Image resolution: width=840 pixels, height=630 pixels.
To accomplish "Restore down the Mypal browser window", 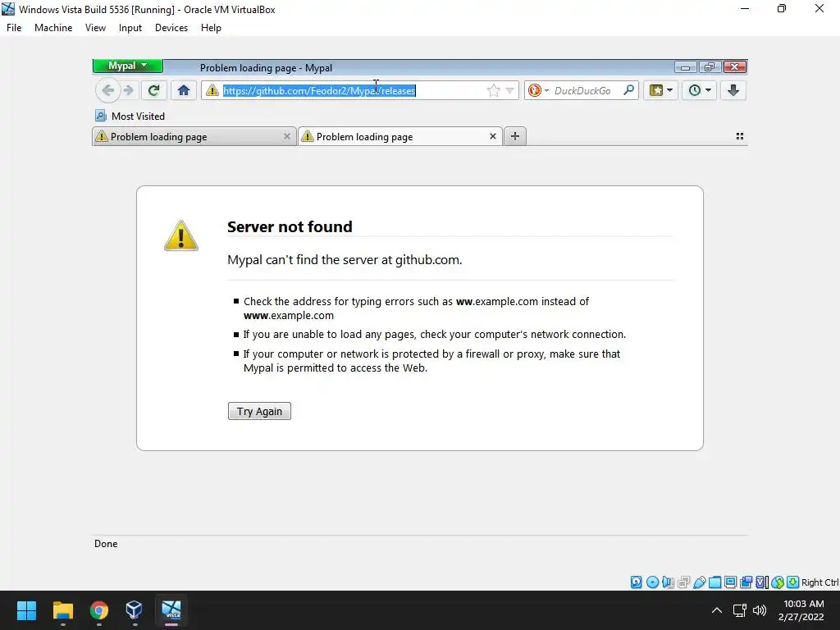I will 710,67.
